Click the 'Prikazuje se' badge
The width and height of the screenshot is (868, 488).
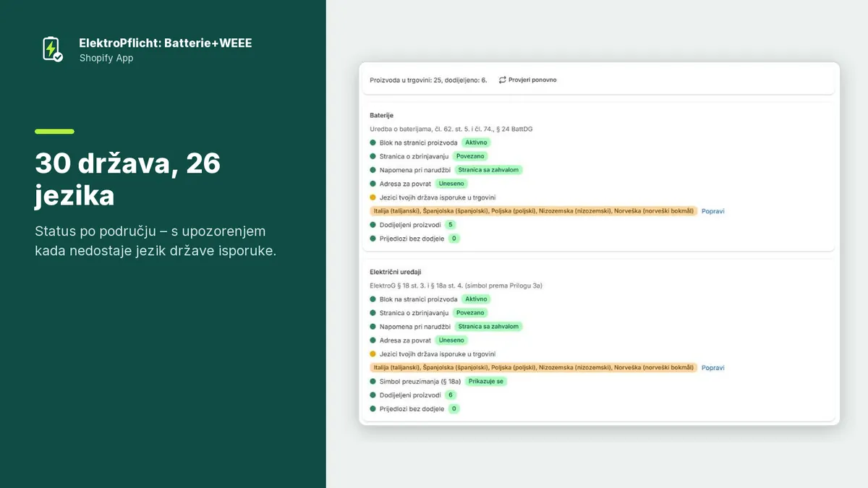click(x=486, y=381)
